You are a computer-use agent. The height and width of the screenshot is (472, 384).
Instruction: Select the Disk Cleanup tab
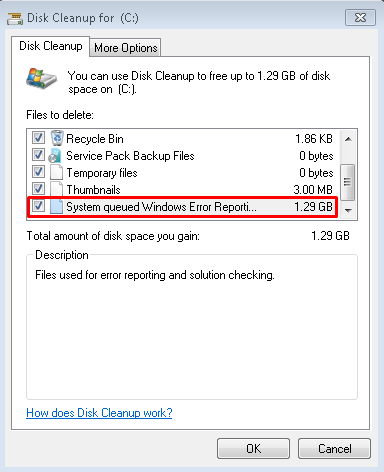click(x=51, y=46)
